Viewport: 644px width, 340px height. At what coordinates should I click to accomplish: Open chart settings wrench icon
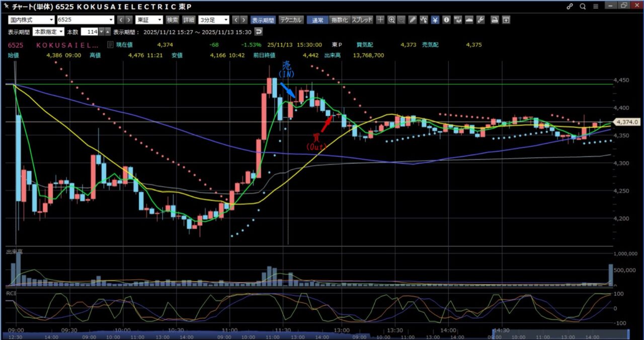(480, 20)
